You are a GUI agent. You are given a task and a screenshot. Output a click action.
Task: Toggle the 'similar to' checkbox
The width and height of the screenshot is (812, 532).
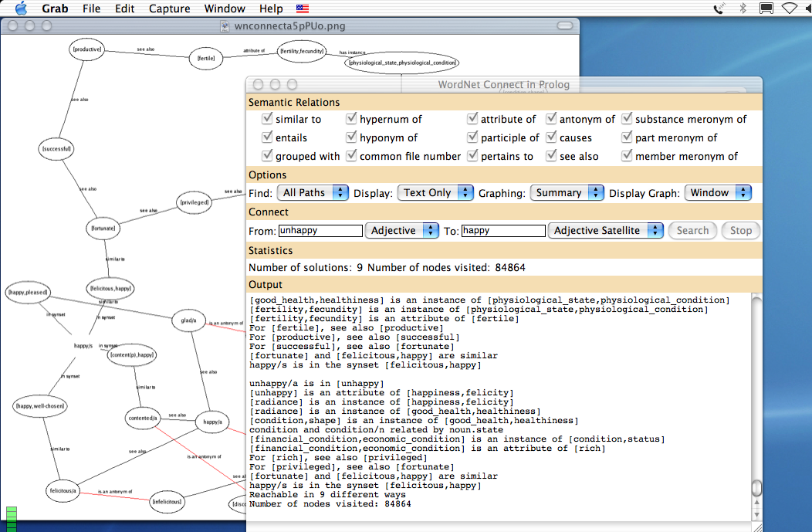(x=267, y=119)
